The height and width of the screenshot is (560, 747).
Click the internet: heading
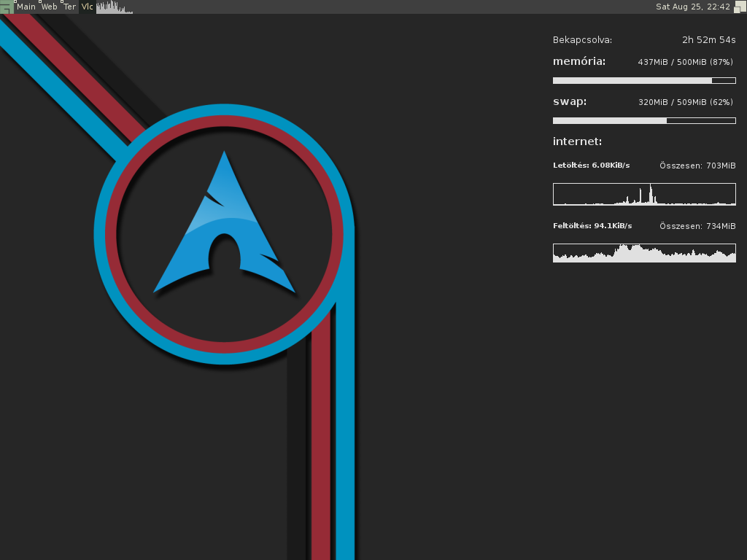578,141
